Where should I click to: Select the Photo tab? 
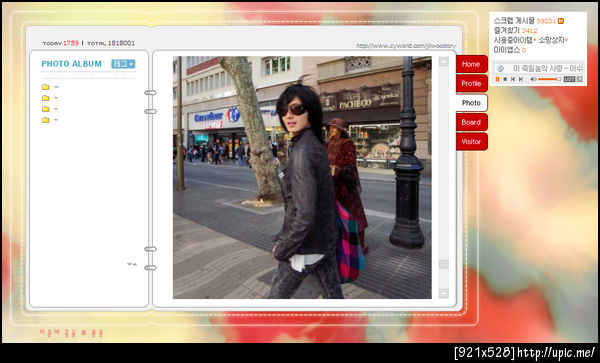[471, 103]
